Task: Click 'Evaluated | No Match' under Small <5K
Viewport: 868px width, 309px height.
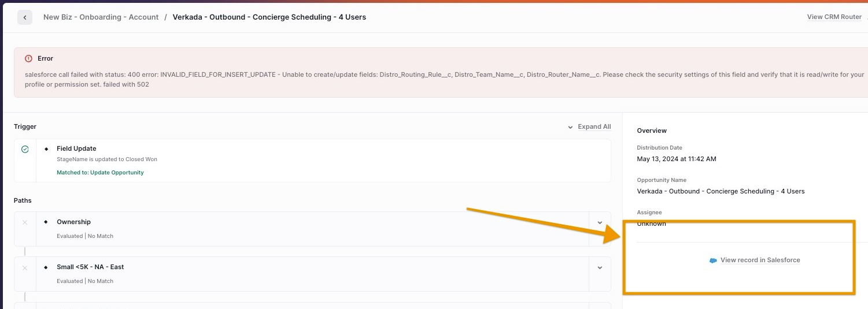Action: 85,281
